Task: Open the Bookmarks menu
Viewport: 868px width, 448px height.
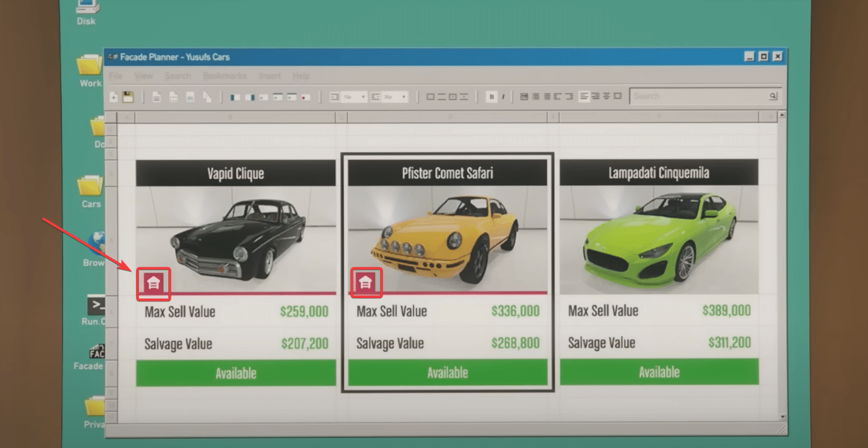Action: (224, 76)
